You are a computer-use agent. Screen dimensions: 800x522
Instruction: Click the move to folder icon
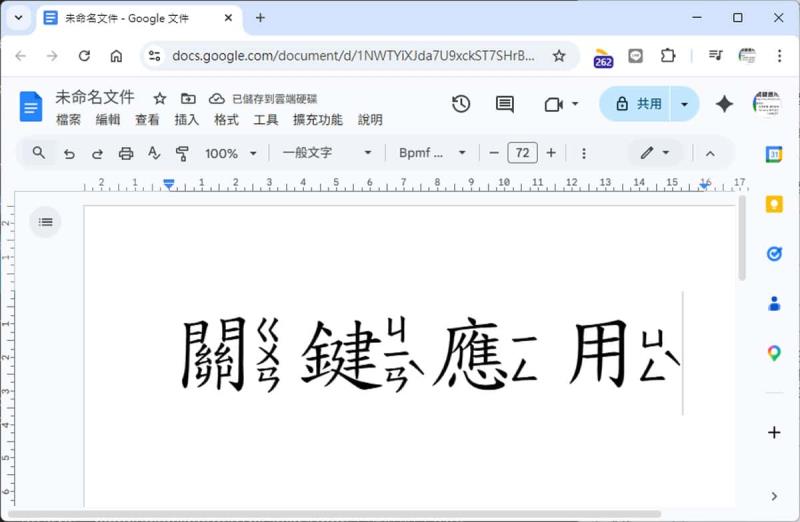click(x=188, y=98)
